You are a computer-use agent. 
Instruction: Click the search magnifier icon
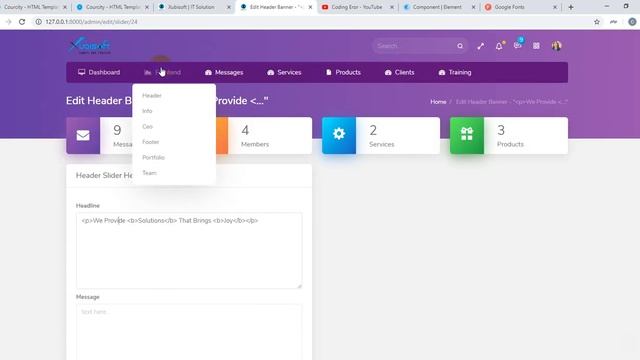coord(460,46)
